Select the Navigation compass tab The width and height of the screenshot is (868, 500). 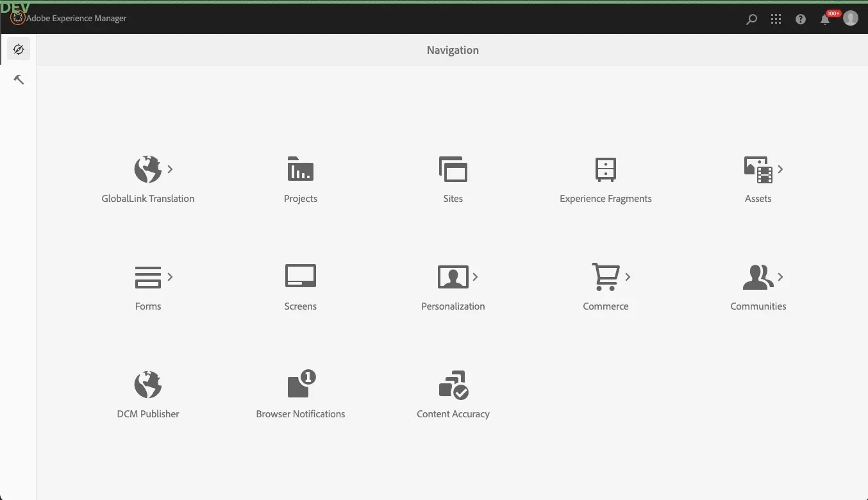pos(19,49)
